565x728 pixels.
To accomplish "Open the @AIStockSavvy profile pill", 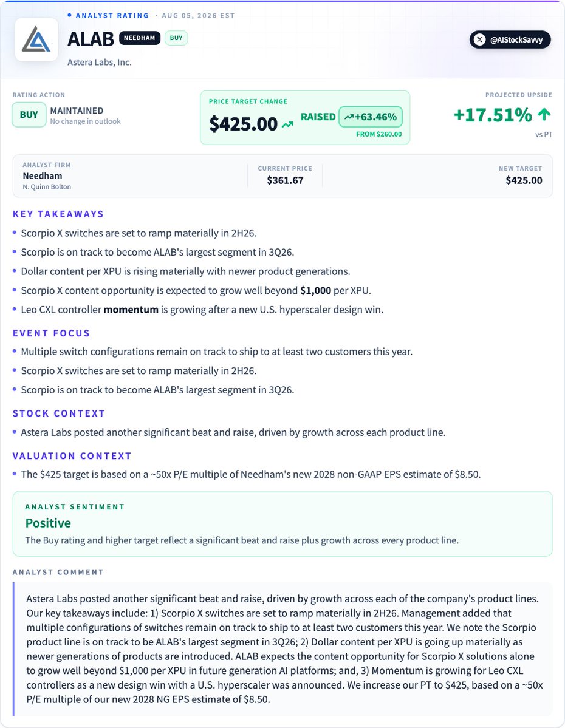I will tap(510, 39).
